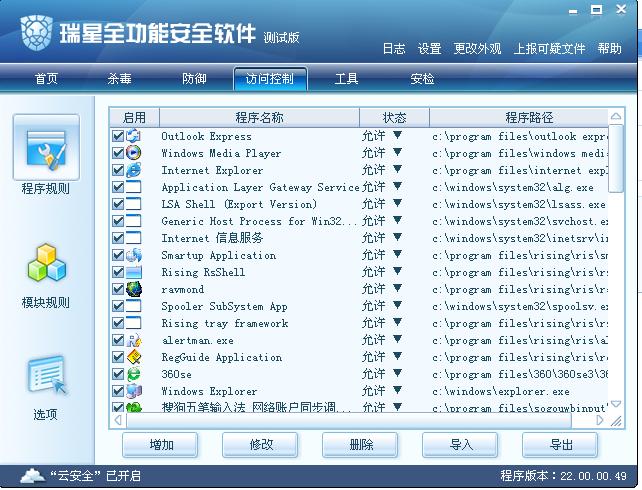Expand the status dropdown for Windows Explorer
Screen dimensions: 642x490
pos(397,390)
